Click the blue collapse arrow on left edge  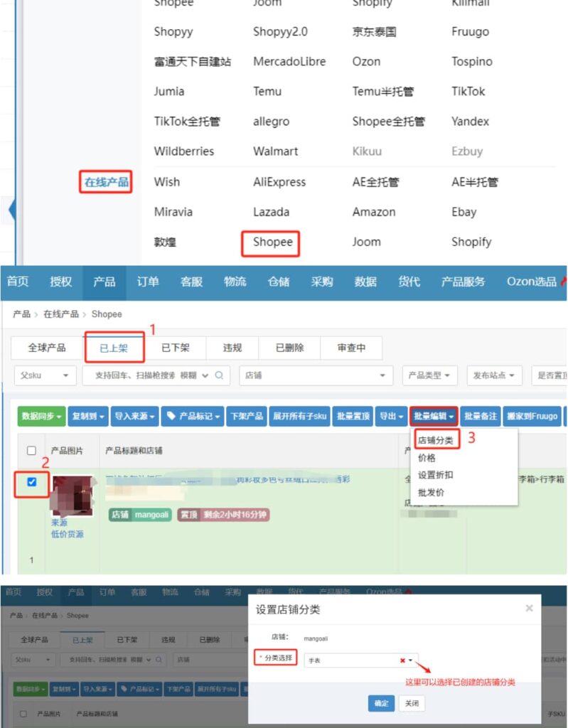coord(12,210)
